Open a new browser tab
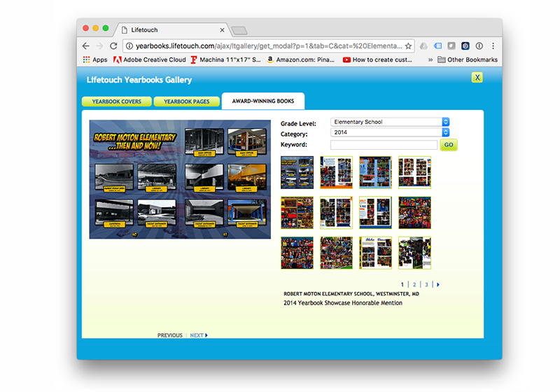This screenshot has width=560, height=392. pos(239,31)
